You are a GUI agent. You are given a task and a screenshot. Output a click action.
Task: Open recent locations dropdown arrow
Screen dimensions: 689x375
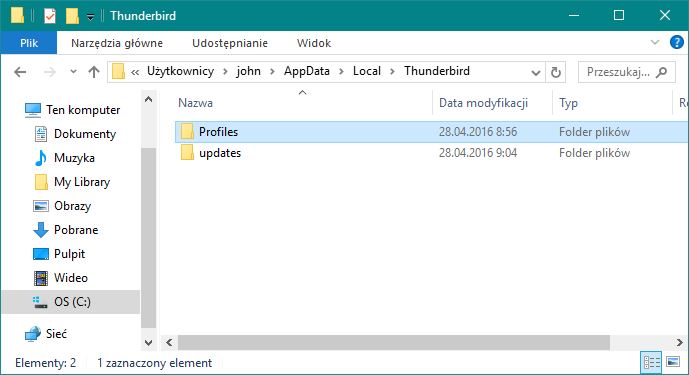tap(73, 72)
